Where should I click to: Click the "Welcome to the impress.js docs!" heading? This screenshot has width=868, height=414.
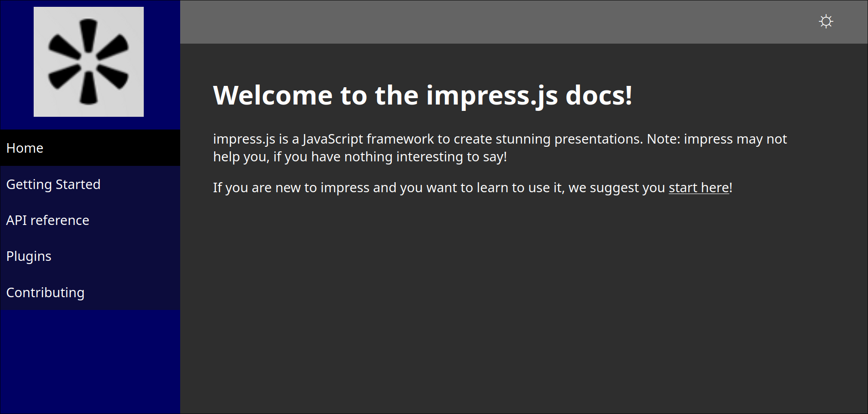[x=422, y=95]
